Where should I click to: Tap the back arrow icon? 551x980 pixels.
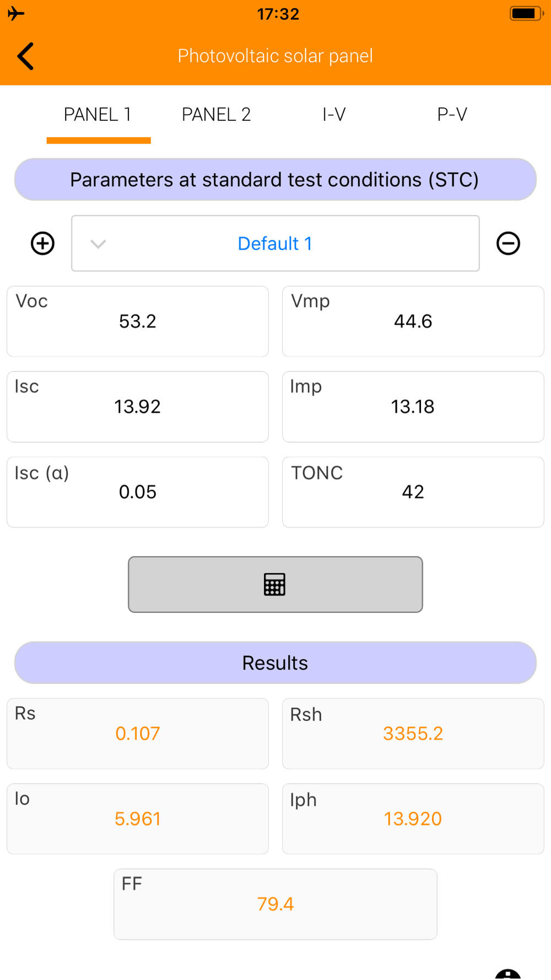tap(26, 56)
